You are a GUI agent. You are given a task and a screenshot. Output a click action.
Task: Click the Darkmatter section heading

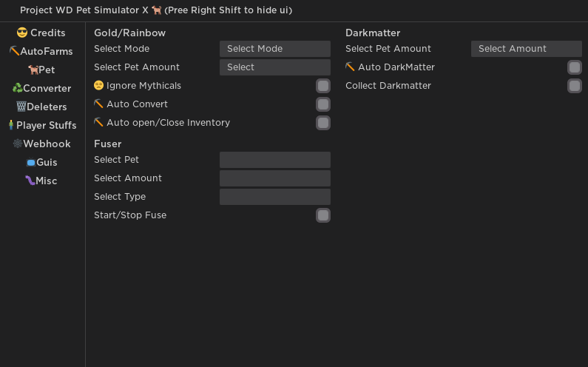[x=373, y=33]
